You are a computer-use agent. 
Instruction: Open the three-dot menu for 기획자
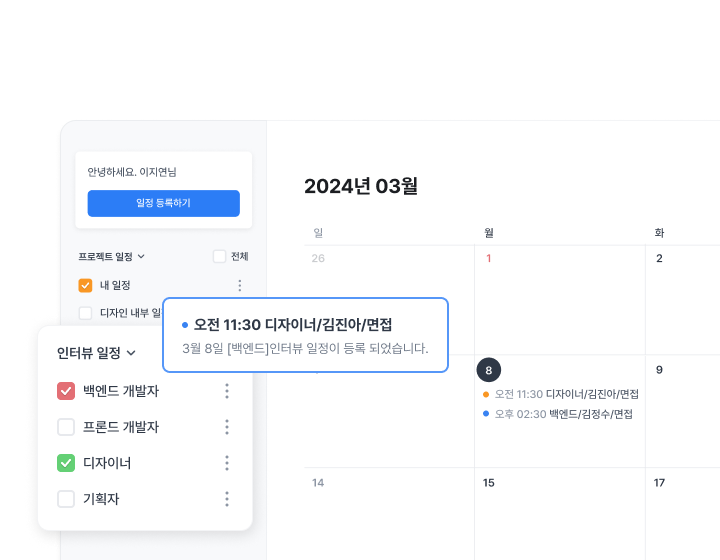point(227,499)
